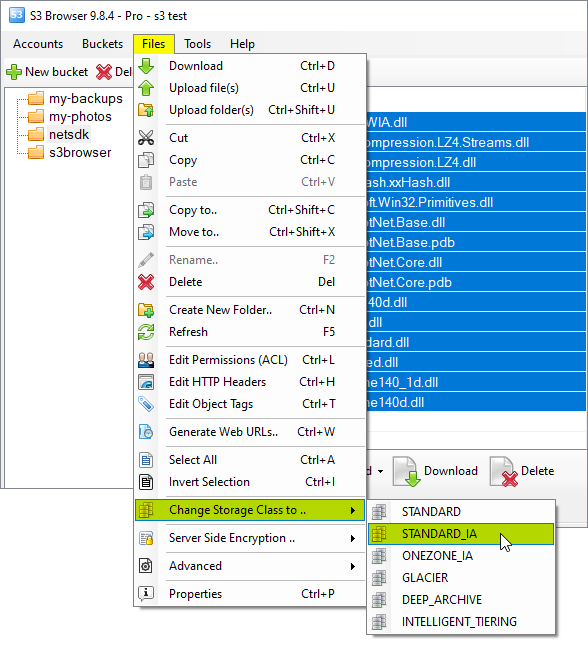This screenshot has height=652, width=588.
Task: Select the netsdk bucket
Action: tap(69, 135)
